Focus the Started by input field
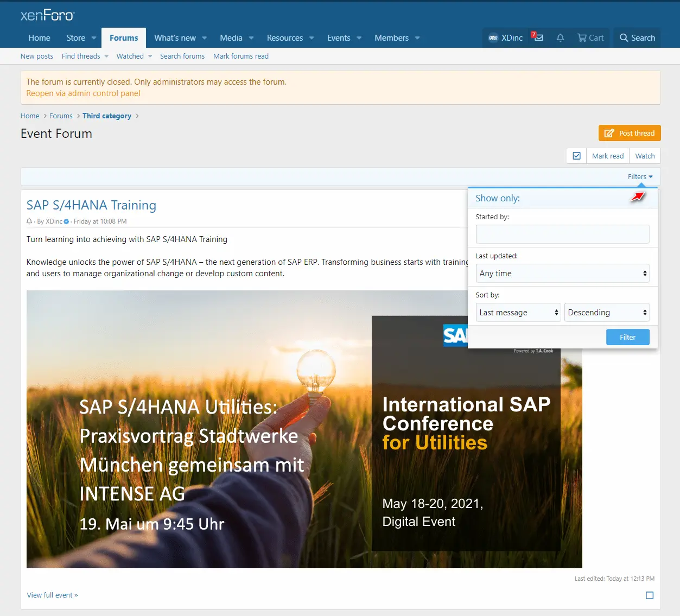The image size is (680, 616). [x=562, y=234]
